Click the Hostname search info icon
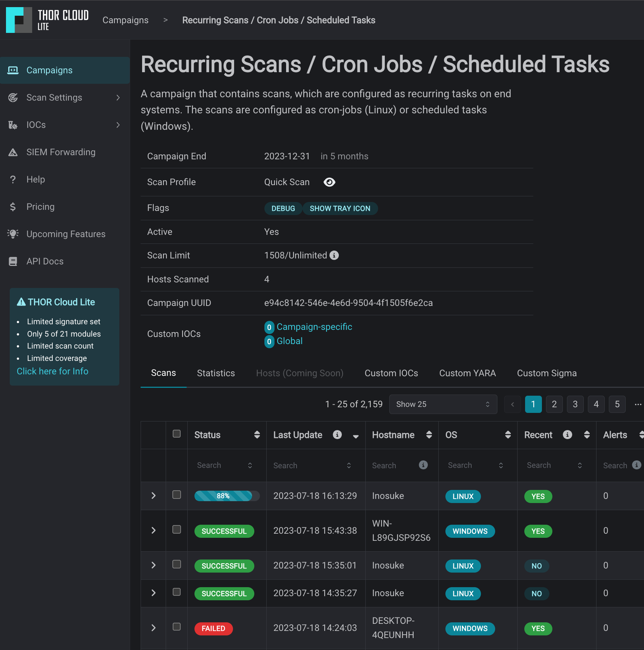644x650 pixels. [x=423, y=465]
